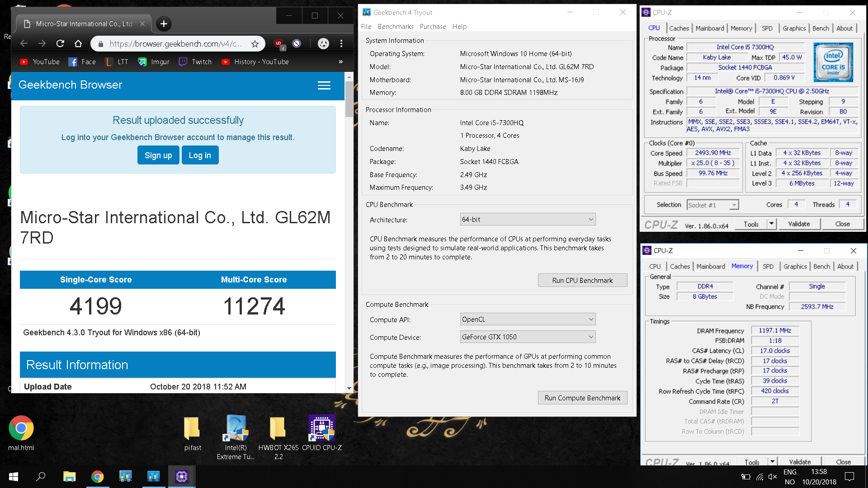
Task: Switch to Mainboard tab in top CPU-Z
Action: click(x=710, y=28)
